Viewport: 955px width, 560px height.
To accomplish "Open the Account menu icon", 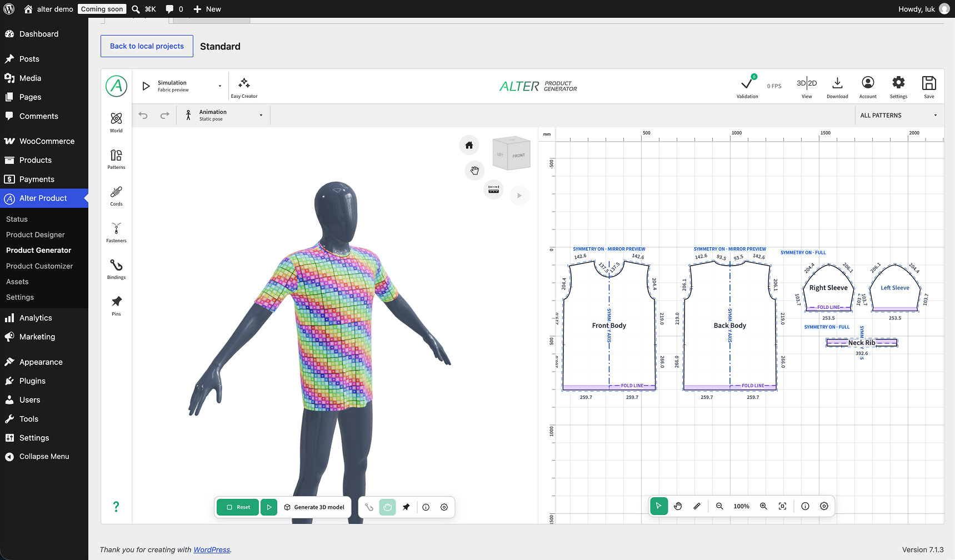I will tap(868, 83).
